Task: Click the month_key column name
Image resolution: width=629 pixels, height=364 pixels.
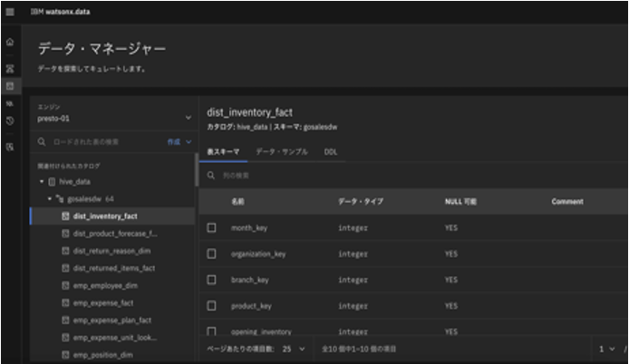Action: point(249,227)
